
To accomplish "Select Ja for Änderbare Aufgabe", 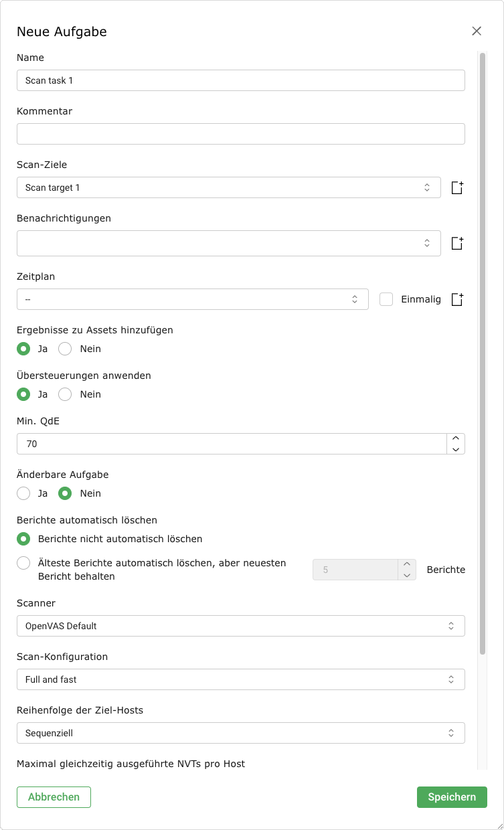I will tap(23, 493).
